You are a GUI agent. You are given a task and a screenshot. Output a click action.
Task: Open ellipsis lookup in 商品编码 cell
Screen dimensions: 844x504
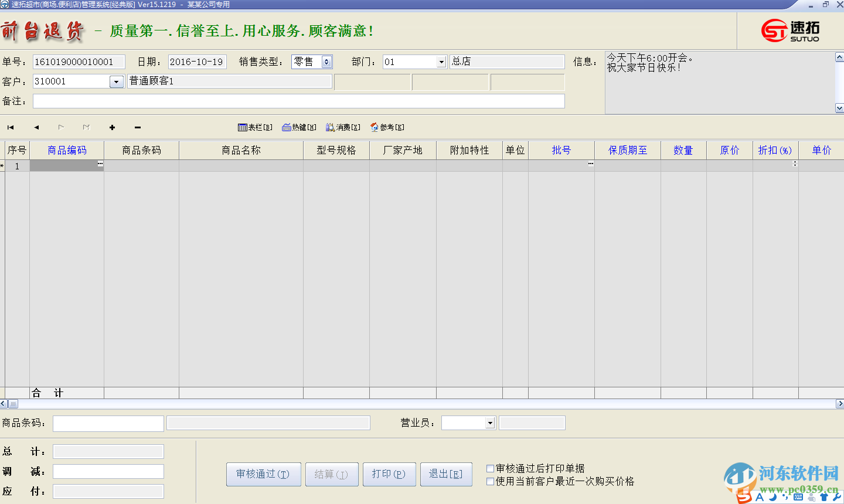(100, 164)
